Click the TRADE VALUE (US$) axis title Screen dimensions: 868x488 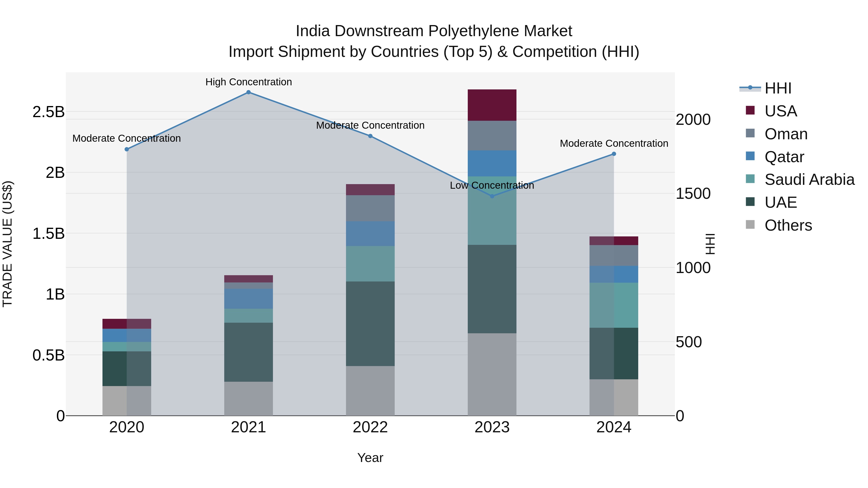pyautogui.click(x=7, y=244)
